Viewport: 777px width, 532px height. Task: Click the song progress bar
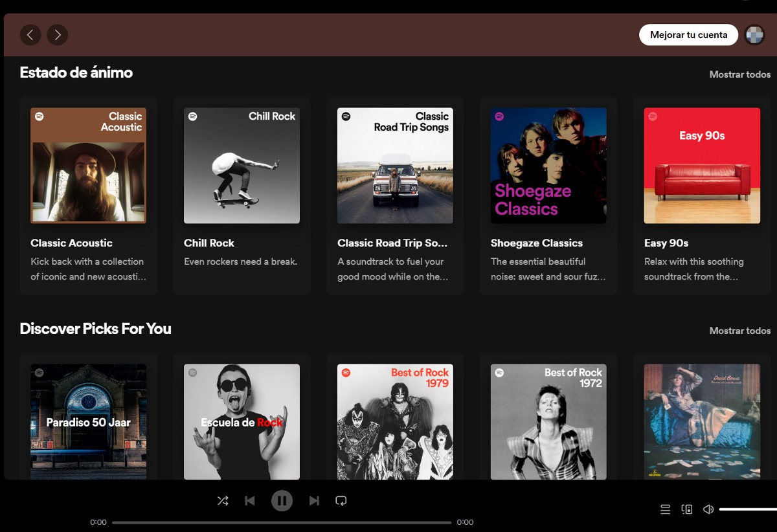[x=282, y=522]
